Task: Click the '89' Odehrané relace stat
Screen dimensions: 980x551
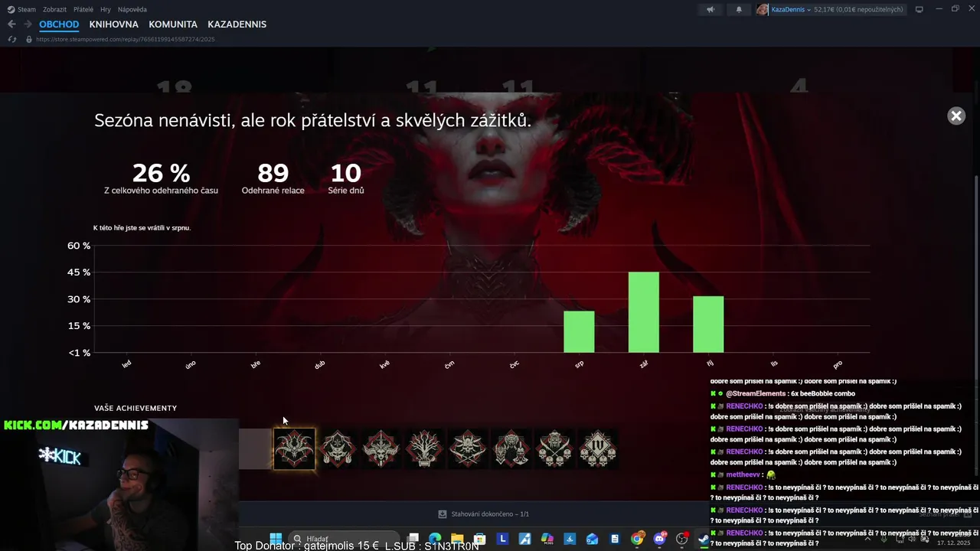Action: tap(273, 173)
